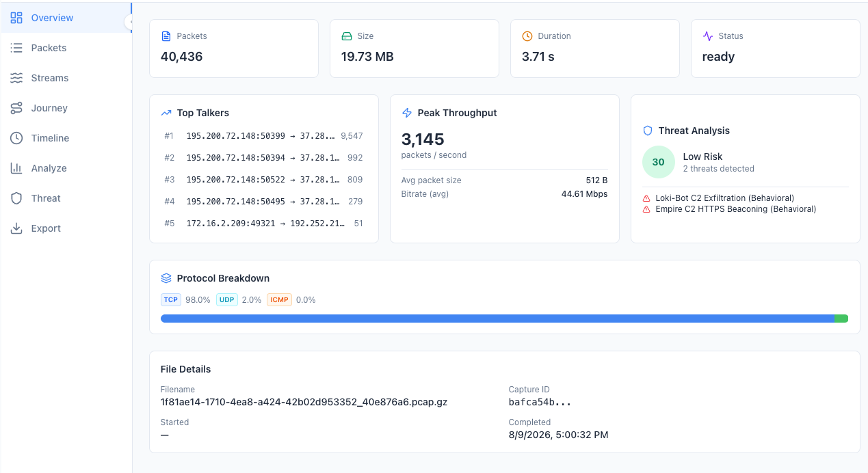868x473 pixels.
Task: Click the pcap.gz filename text
Action: [x=304, y=402]
